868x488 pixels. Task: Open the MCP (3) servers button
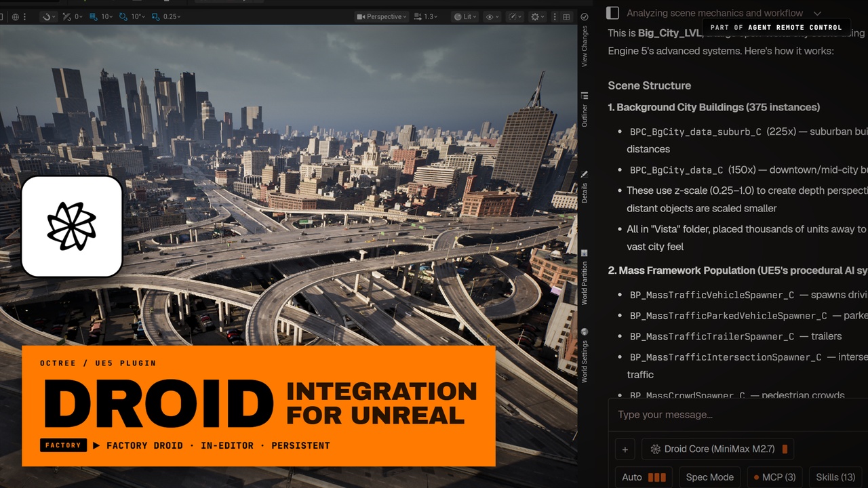coord(774,477)
